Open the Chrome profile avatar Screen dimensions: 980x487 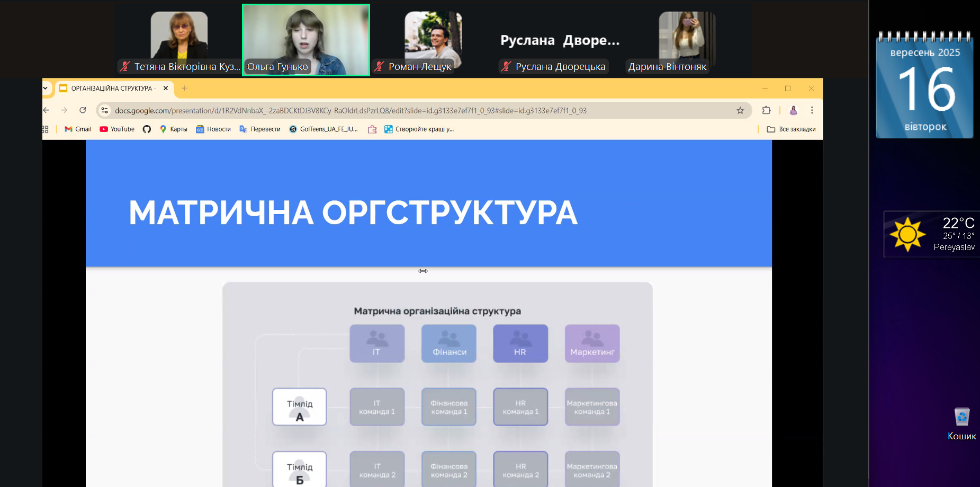(x=793, y=110)
